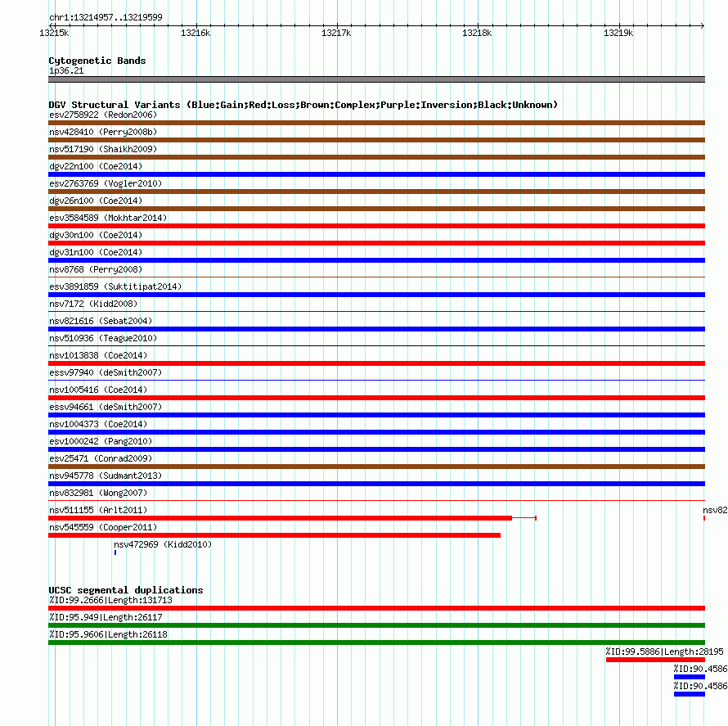Click the nsv545559 (Cooper2011) label

tap(103, 527)
